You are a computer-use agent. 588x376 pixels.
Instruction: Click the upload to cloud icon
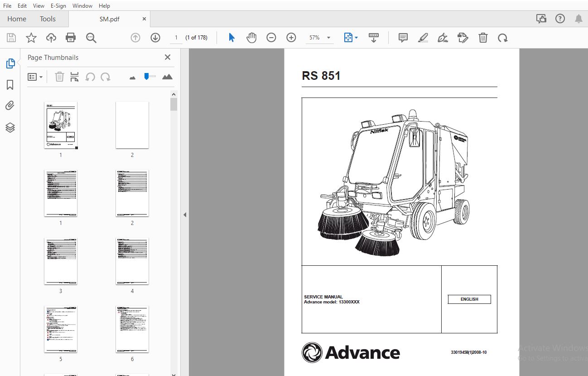tap(51, 38)
